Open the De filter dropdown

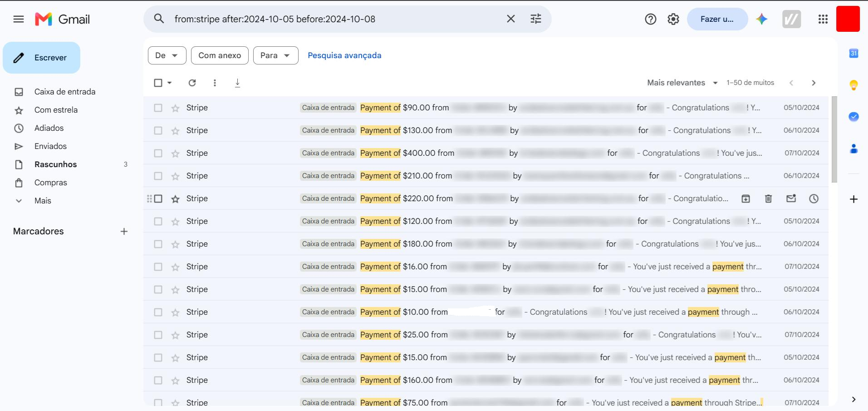167,55
